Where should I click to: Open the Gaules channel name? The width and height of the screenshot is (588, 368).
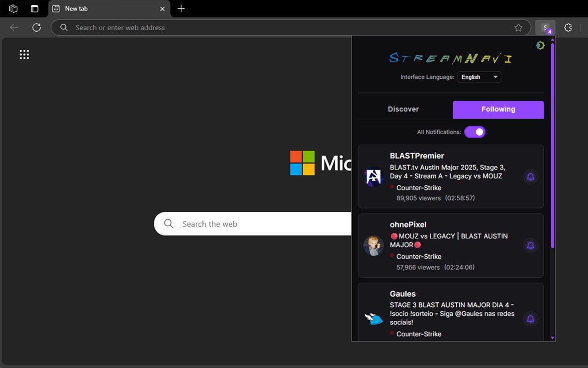click(403, 293)
